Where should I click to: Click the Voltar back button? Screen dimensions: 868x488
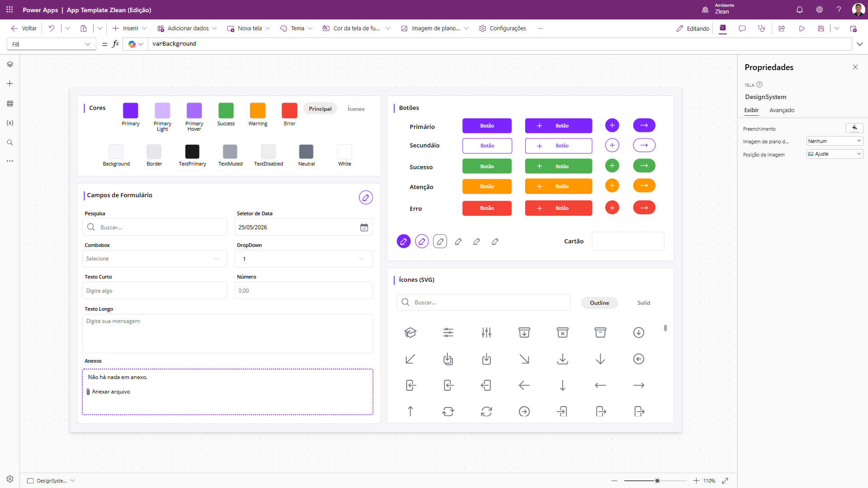[x=24, y=28]
